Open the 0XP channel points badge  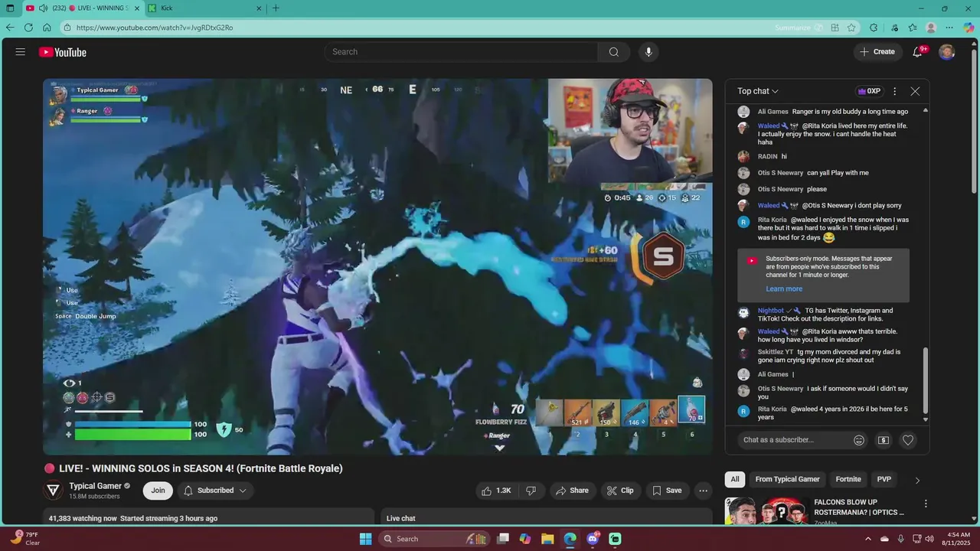pos(869,91)
